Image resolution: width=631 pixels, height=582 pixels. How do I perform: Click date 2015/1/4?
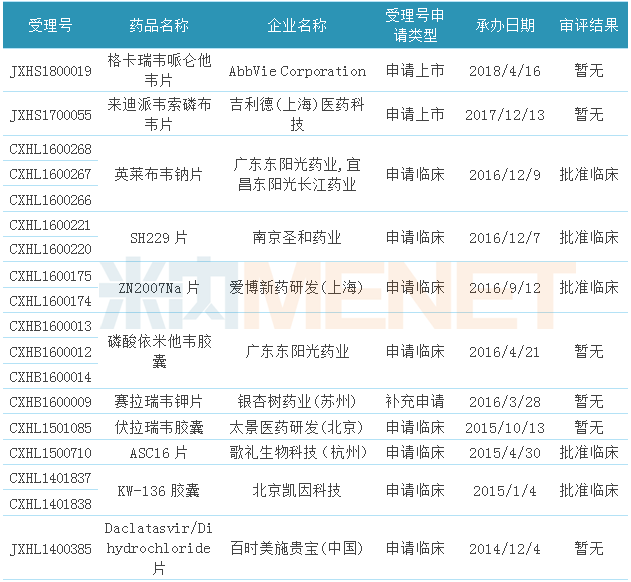505,491
